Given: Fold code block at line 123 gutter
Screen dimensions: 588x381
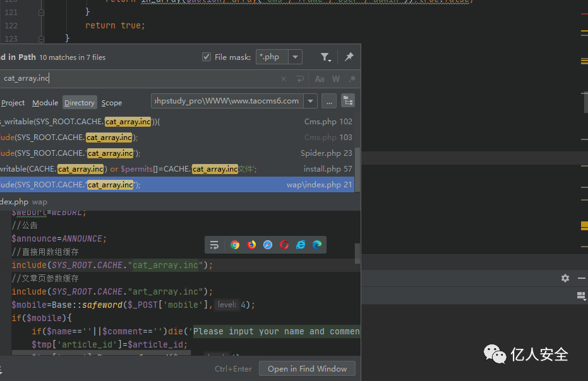Looking at the screenshot, I should click(x=41, y=38).
